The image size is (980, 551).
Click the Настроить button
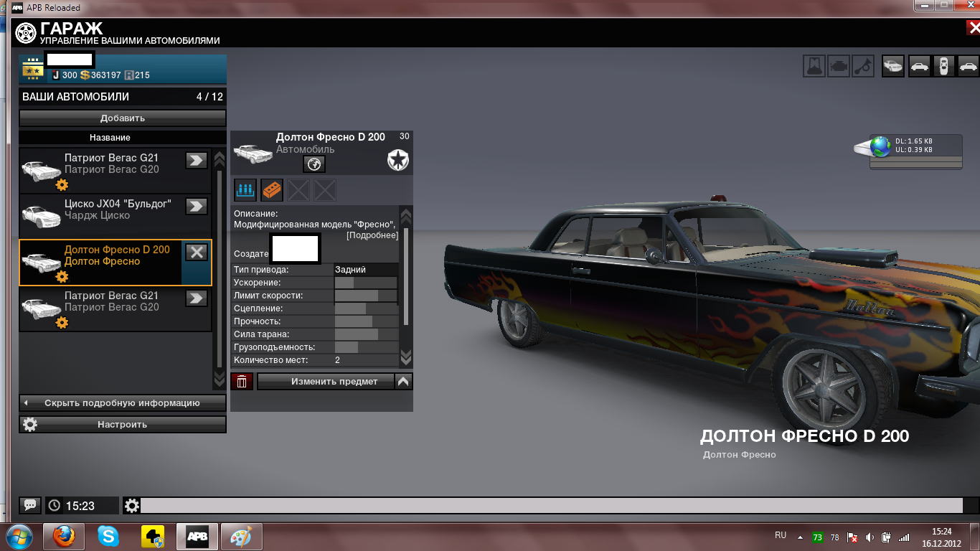[122, 425]
